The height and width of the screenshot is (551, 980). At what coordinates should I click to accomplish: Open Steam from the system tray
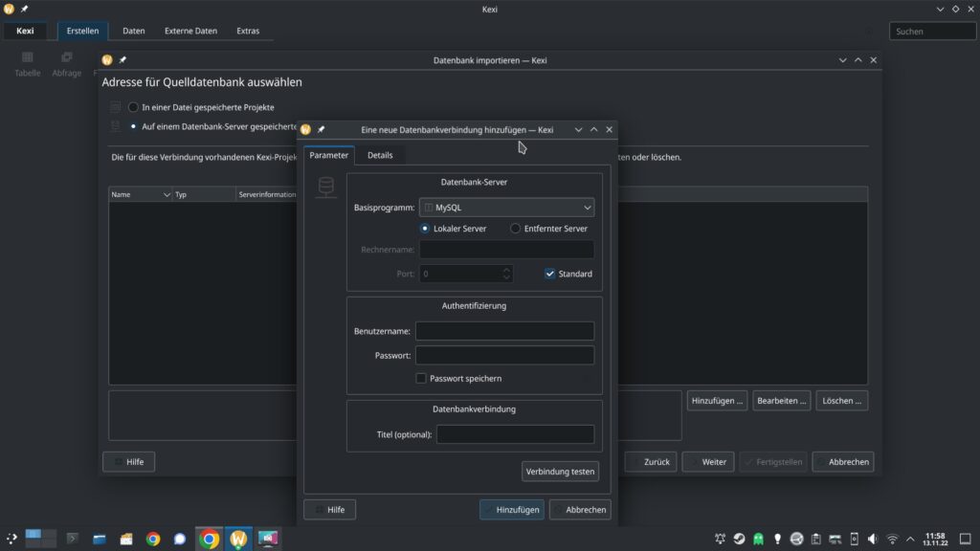point(740,539)
